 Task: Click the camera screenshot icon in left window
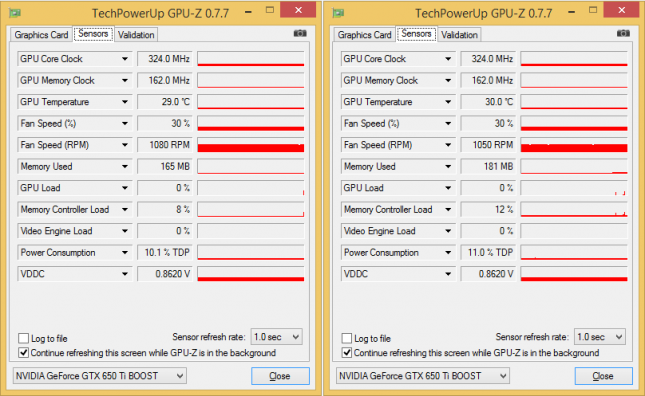tap(300, 33)
